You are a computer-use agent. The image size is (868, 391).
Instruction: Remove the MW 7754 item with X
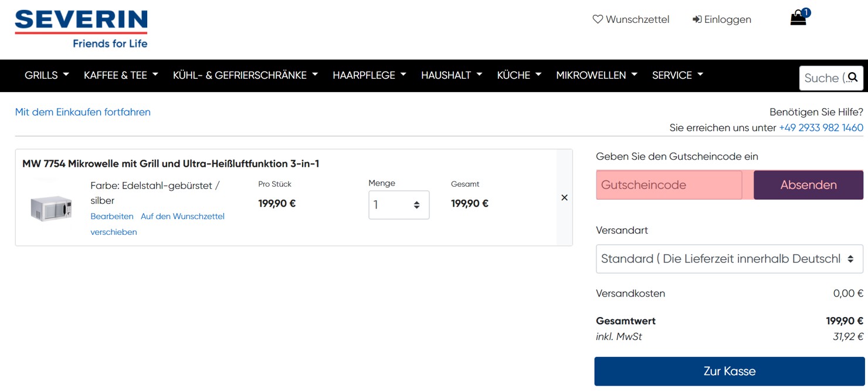pos(564,197)
